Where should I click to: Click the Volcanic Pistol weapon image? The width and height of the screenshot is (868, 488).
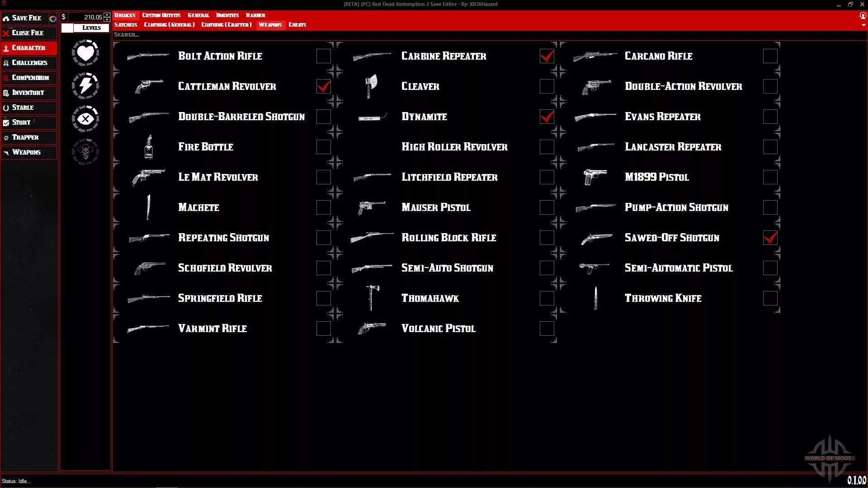click(x=372, y=328)
